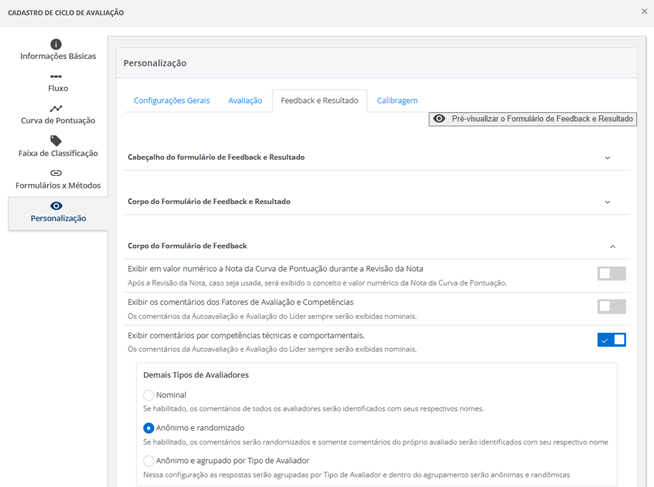654x487 pixels.
Task: Switch to the Configurações Gerais tab
Action: pos(172,101)
